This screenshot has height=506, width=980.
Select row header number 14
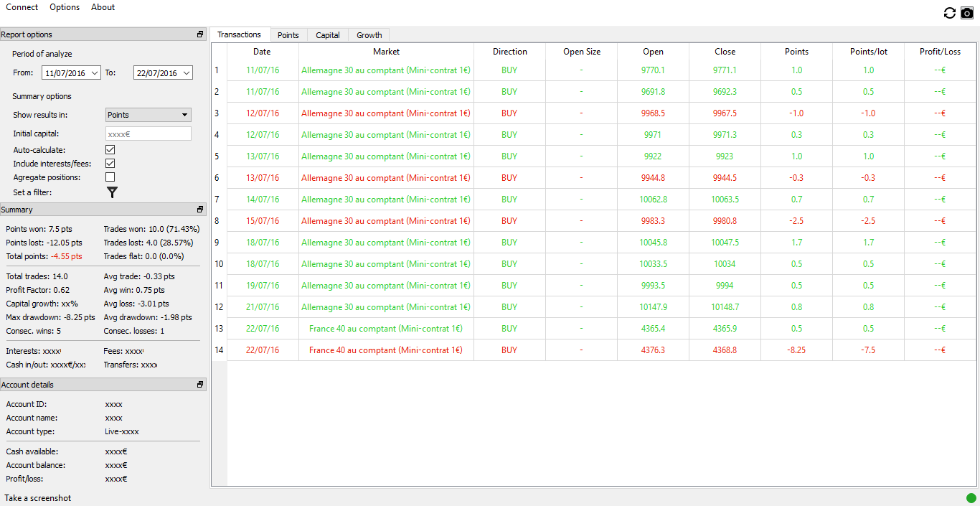219,350
